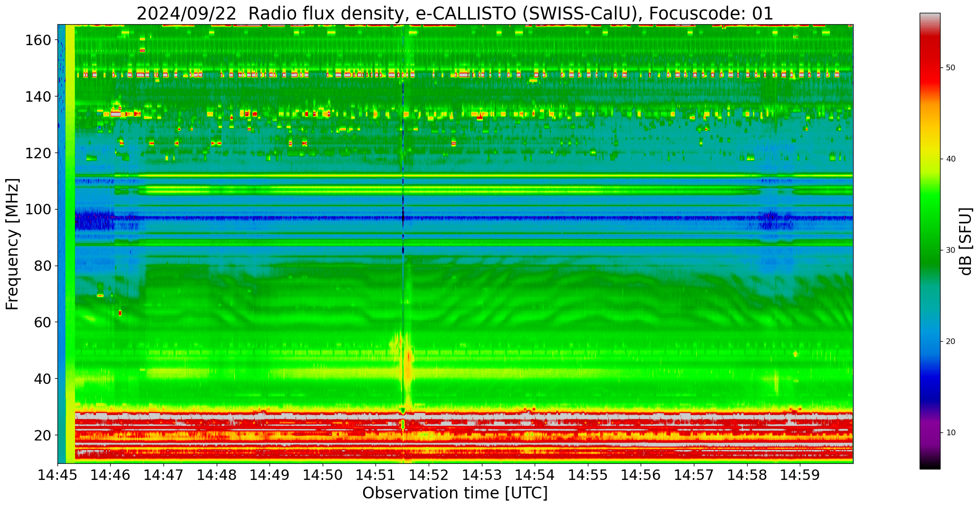Click the 14:58 time tick label
The height and width of the screenshot is (507, 980).
(747, 475)
